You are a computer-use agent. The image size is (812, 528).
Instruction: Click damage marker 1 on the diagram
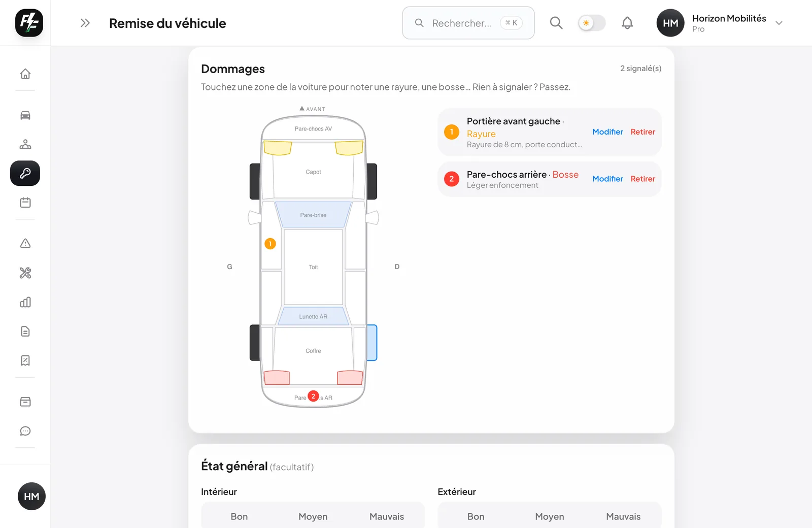pyautogui.click(x=270, y=244)
